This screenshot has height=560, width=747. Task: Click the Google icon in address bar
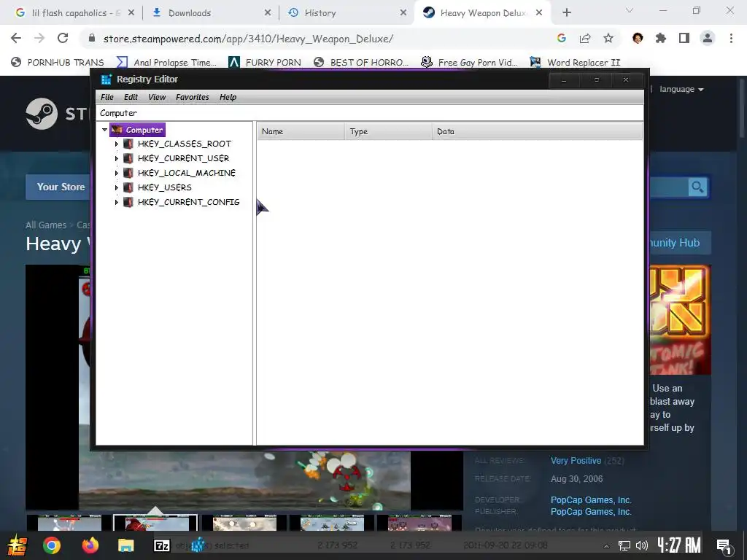(x=561, y=39)
